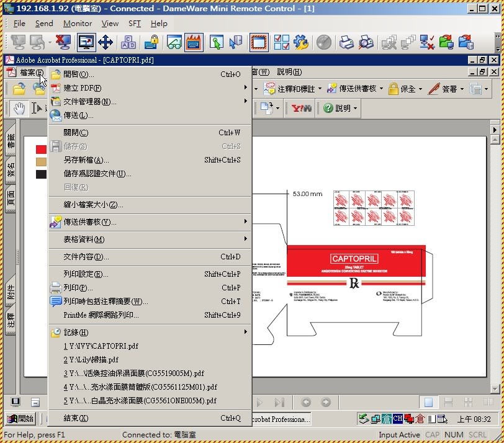Open DameWare Monitor menu
The width and height of the screenshot is (504, 443).
coord(78,24)
